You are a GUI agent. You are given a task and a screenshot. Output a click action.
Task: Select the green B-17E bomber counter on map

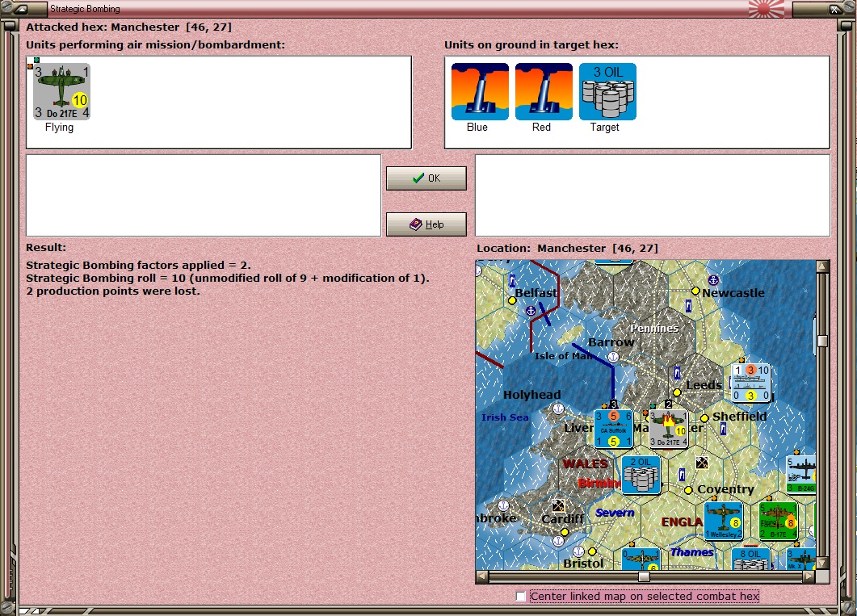pos(779,521)
